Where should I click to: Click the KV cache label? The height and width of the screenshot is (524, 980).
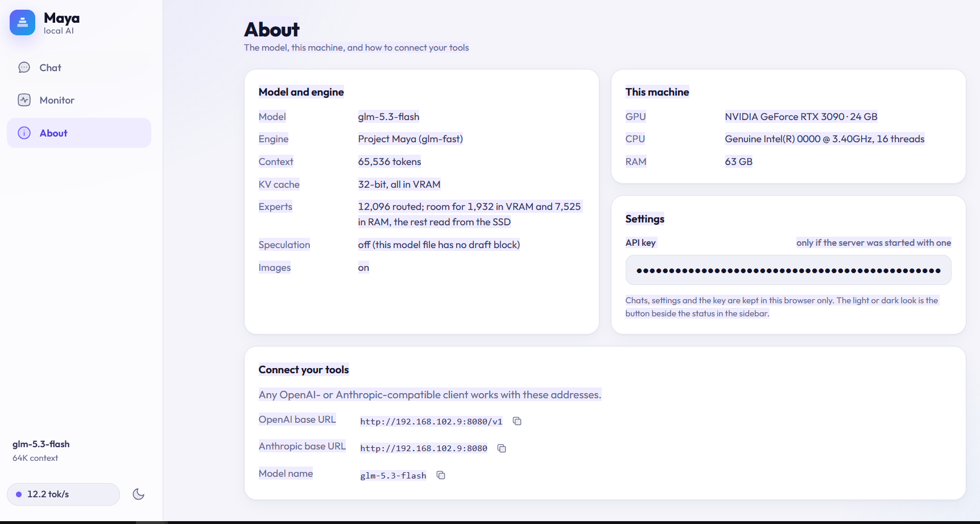(x=279, y=184)
